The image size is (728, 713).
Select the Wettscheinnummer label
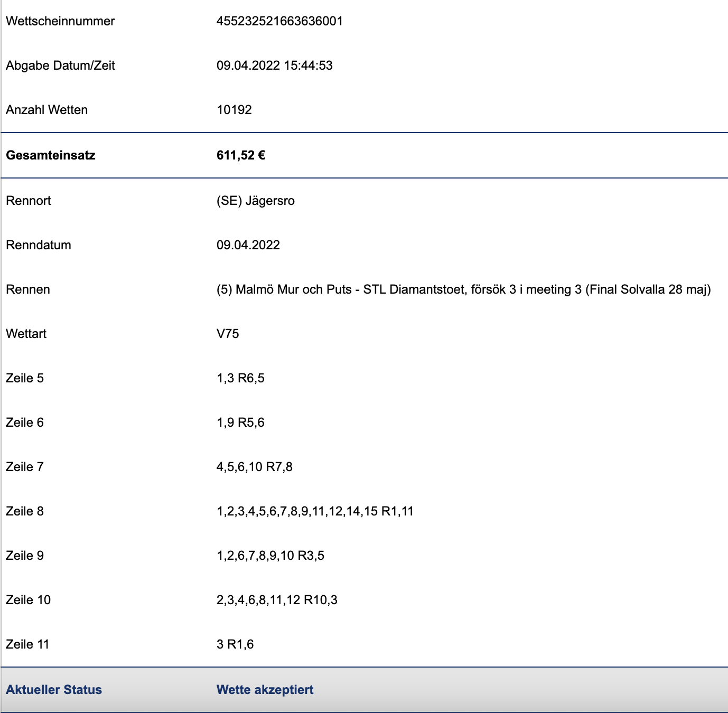[60, 21]
